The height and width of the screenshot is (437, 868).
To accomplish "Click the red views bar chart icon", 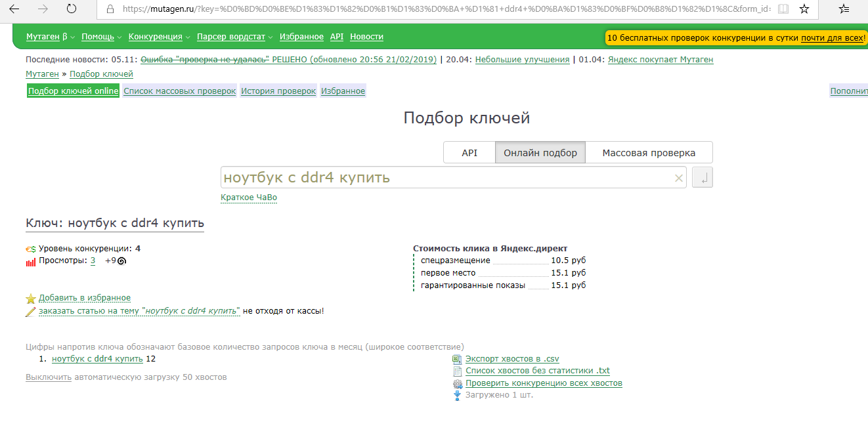I will coord(30,262).
